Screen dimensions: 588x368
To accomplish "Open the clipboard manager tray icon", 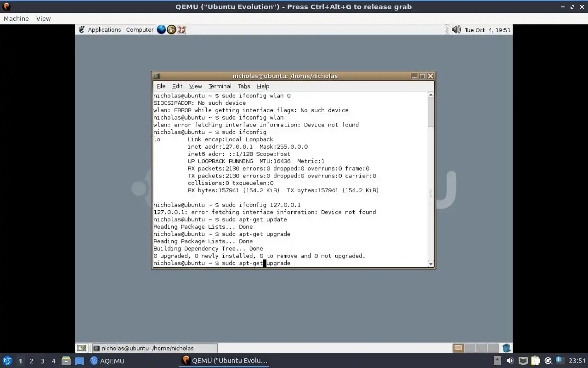I will [535, 361].
